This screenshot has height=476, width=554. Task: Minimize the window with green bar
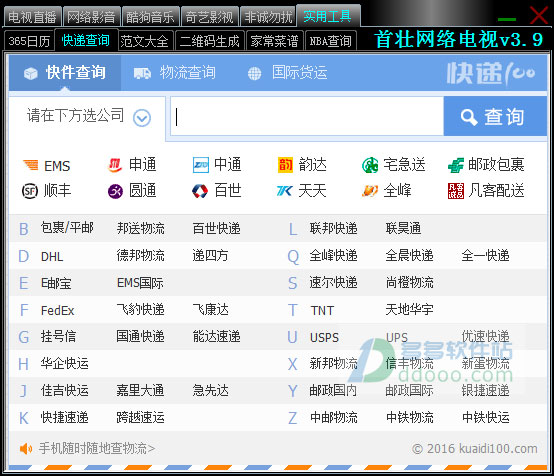tap(507, 19)
